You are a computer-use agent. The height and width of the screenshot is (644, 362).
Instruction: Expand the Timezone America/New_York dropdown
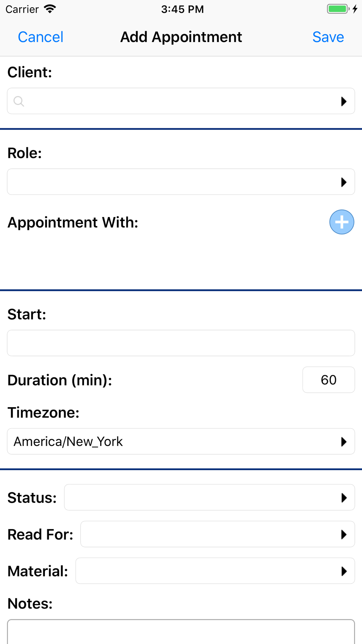(x=344, y=442)
